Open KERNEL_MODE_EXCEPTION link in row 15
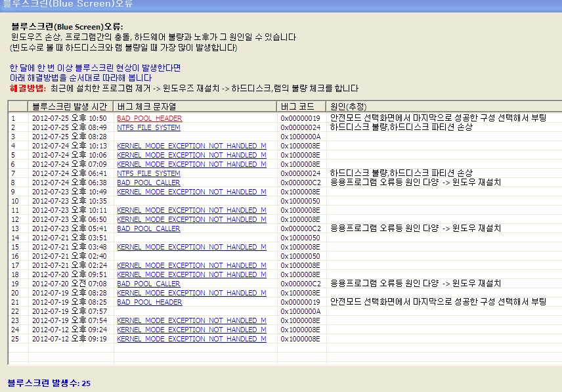Image resolution: width=562 pixels, height=392 pixels. 192,247
